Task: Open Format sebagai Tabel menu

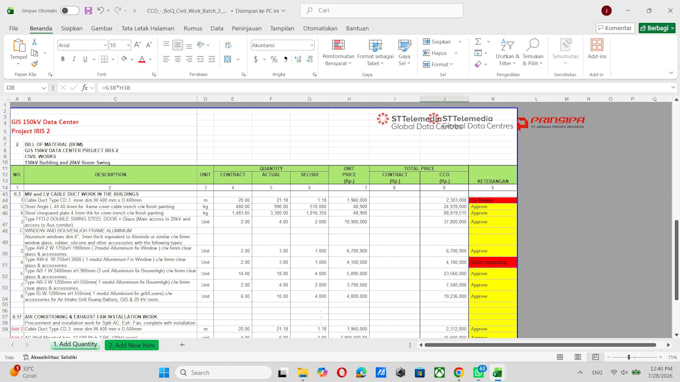Action: pos(375,52)
